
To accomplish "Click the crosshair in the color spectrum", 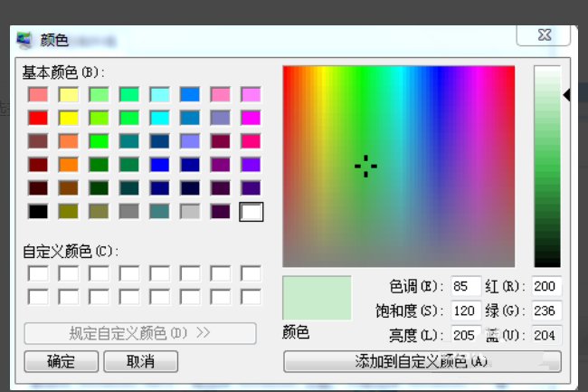I will pyautogui.click(x=365, y=166).
